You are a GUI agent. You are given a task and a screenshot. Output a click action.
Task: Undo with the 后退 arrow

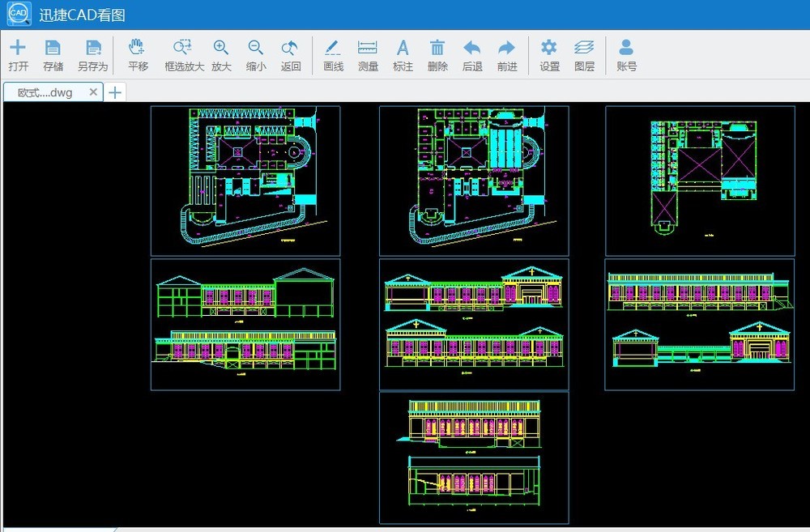(472, 55)
